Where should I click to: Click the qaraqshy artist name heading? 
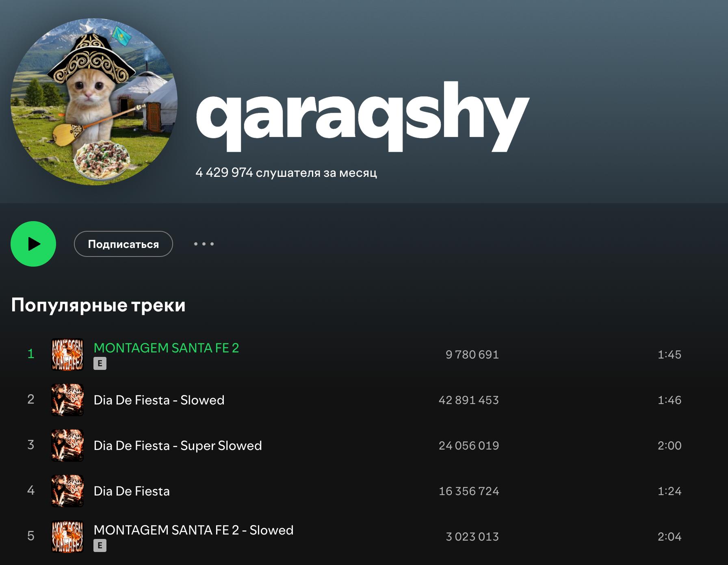coord(362,116)
